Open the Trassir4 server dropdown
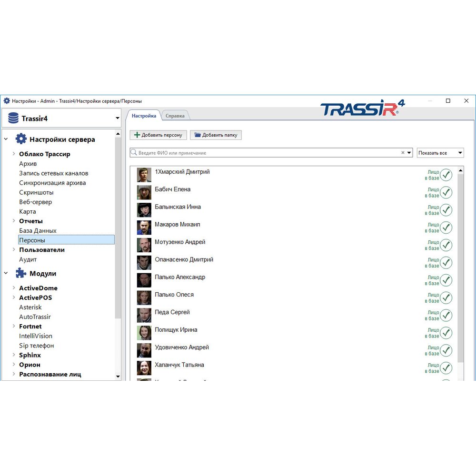Viewport: 476px width, 476px height. (x=118, y=118)
